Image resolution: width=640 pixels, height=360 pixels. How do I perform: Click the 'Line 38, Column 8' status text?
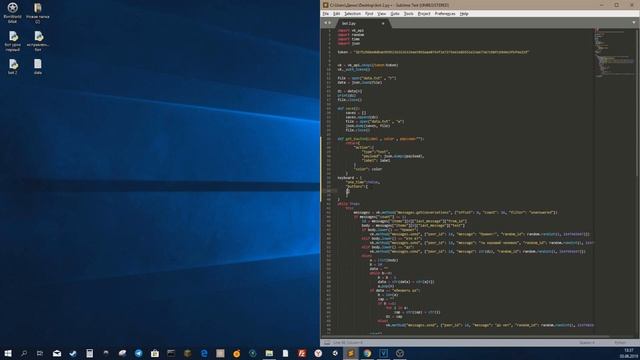click(347, 343)
